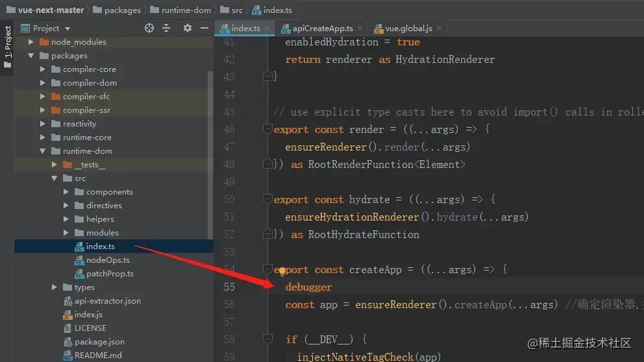
Task: Open Project panel settings gear
Action: pyautogui.click(x=187, y=28)
